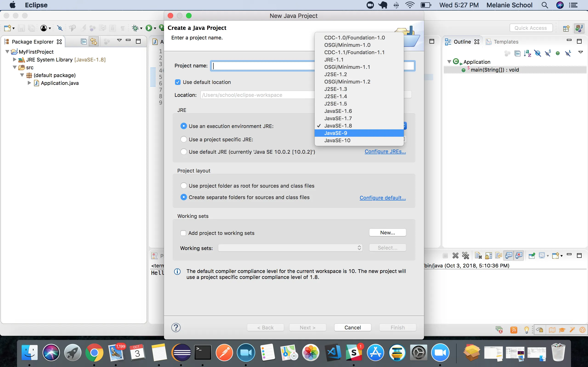The image size is (588, 367).
Task: Open Terminal from the Dock
Action: pyautogui.click(x=203, y=352)
